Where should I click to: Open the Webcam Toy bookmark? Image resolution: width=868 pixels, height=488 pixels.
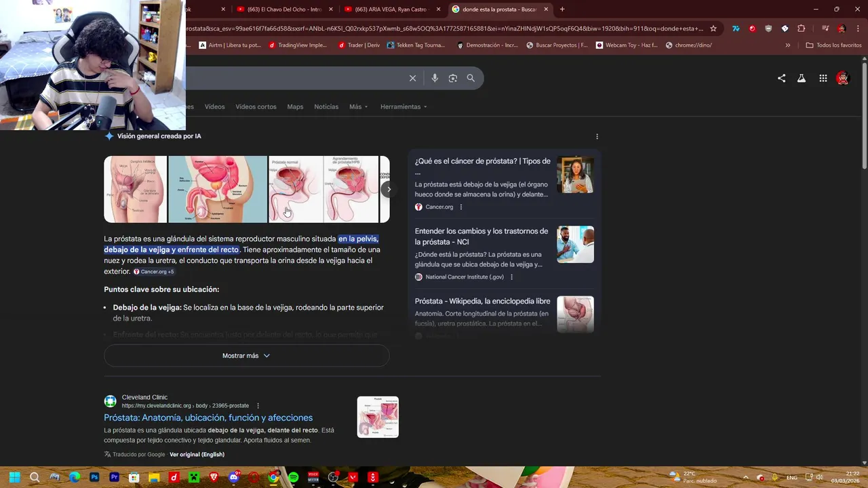[x=627, y=45]
